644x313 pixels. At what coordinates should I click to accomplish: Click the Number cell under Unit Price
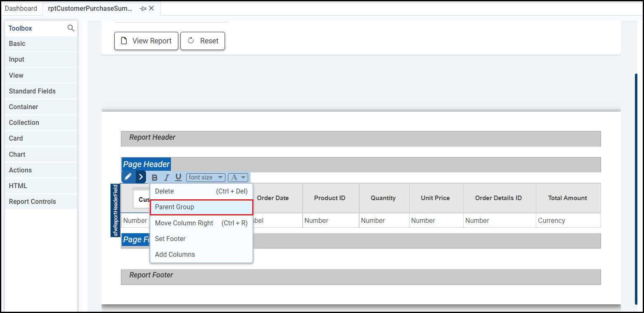436,220
